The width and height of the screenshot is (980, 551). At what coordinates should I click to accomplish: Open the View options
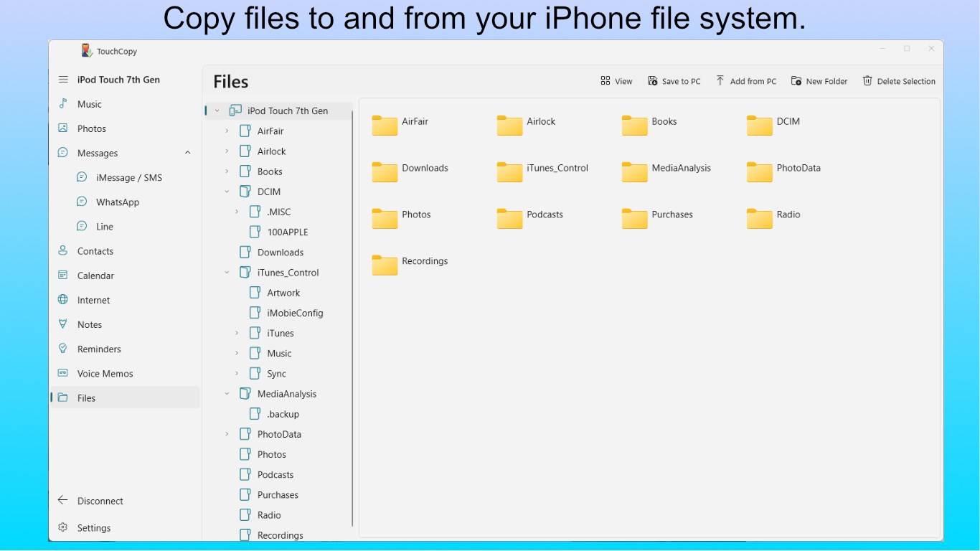(616, 80)
